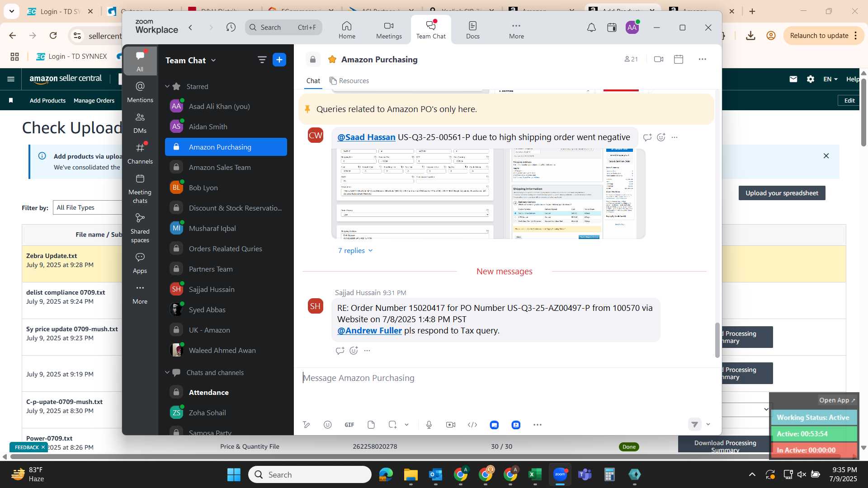Open channel more options ellipsis

tap(702, 59)
